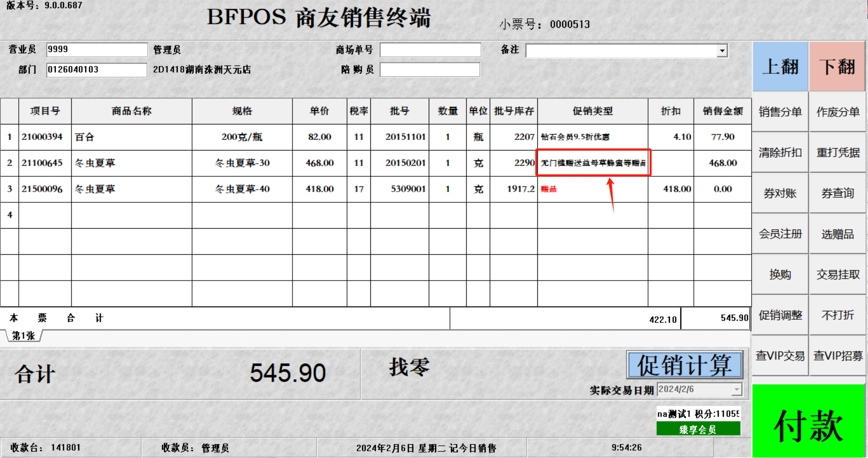Click the 折扣 column header
Image resolution: width=868 pixels, height=458 pixels.
671,111
